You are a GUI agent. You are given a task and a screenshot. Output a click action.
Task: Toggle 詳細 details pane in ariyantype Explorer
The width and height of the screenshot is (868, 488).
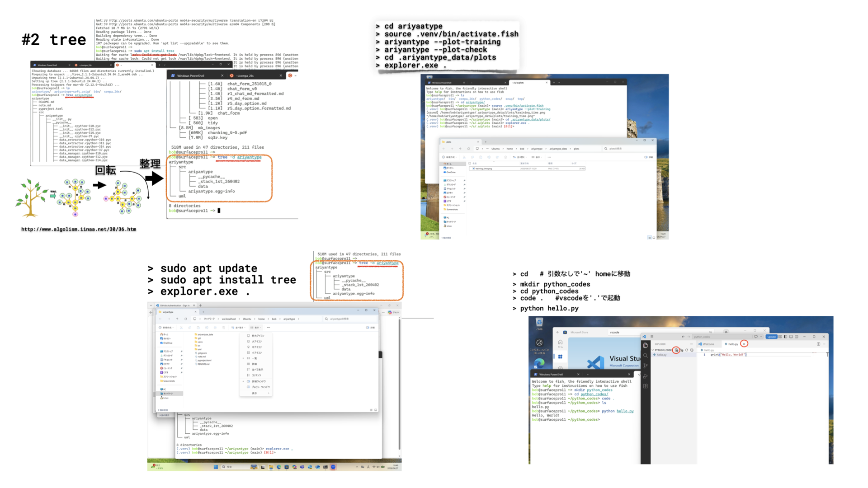click(371, 328)
